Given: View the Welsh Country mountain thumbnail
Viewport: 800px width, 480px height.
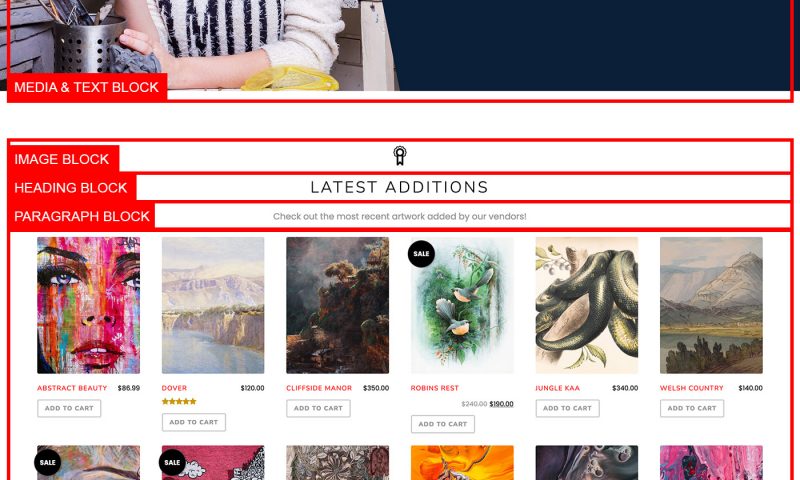Looking at the screenshot, I should pyautogui.click(x=711, y=305).
